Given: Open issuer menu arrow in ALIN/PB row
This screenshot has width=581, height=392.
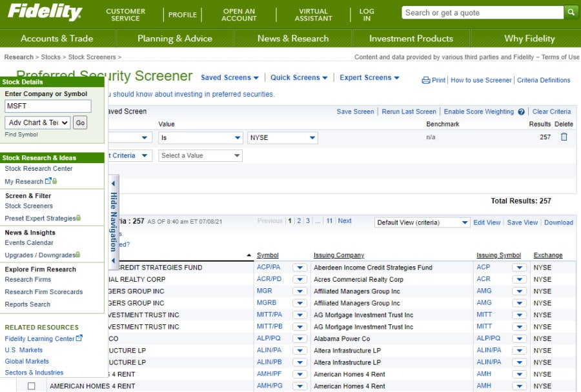Looking at the screenshot, I should point(519,362).
